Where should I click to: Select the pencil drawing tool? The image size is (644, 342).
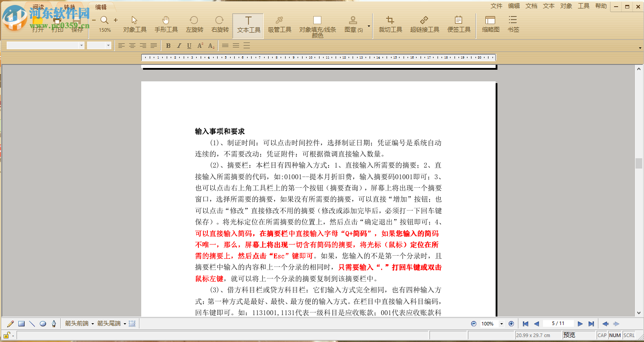tap(10, 323)
